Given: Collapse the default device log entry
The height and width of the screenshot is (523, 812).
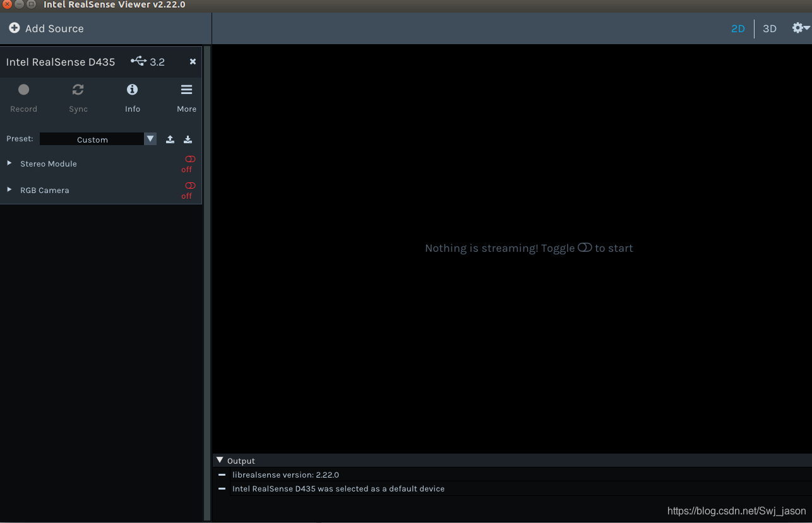Looking at the screenshot, I should pyautogui.click(x=222, y=488).
